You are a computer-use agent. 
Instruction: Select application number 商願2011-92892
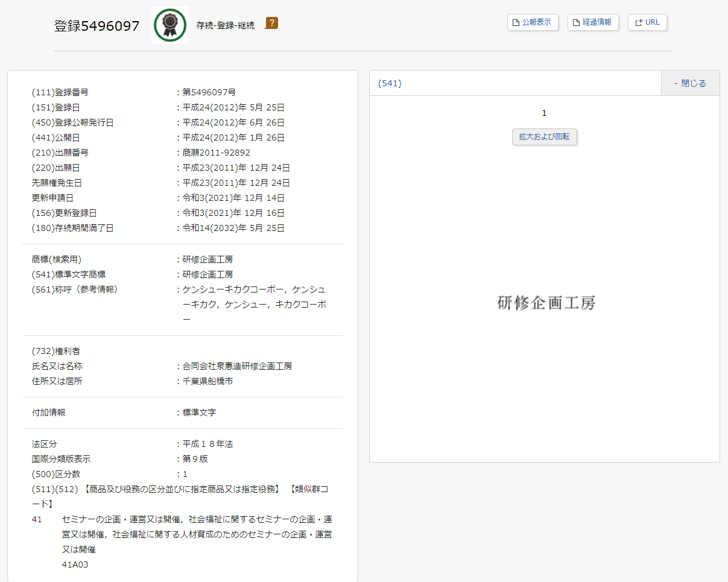click(217, 153)
